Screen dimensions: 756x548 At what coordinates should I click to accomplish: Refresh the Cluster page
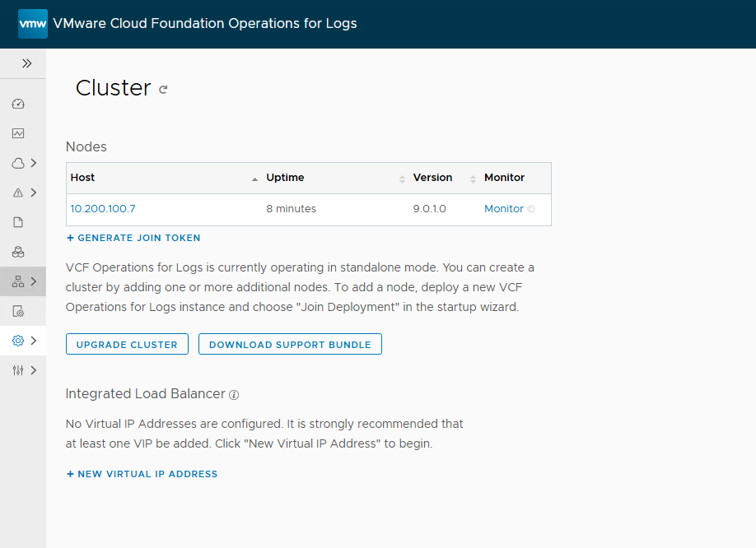[163, 90]
